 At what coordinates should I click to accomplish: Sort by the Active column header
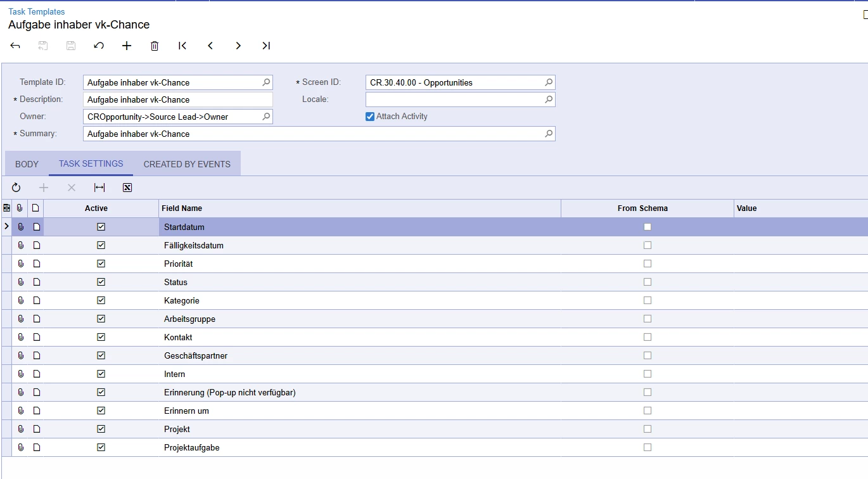pyautogui.click(x=101, y=208)
